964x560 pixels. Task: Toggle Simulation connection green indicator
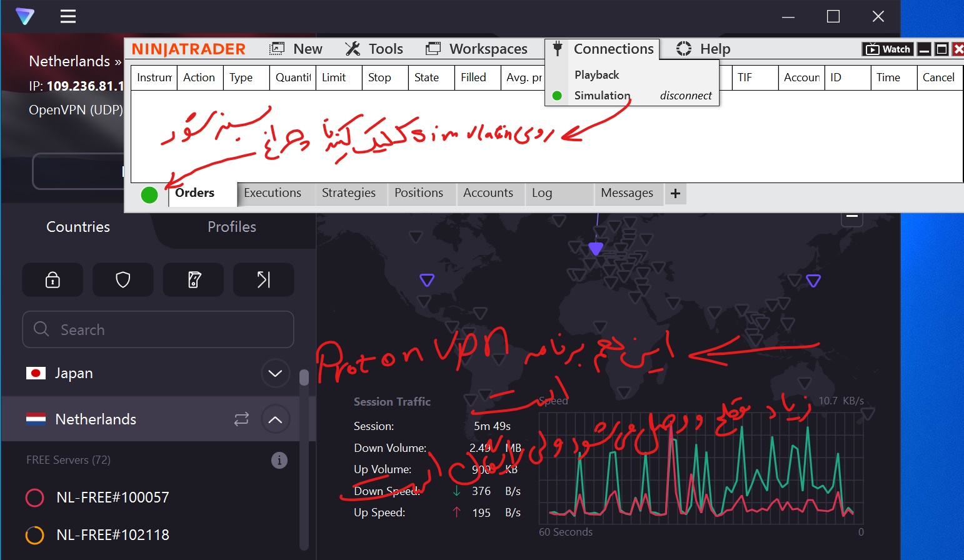coord(557,96)
